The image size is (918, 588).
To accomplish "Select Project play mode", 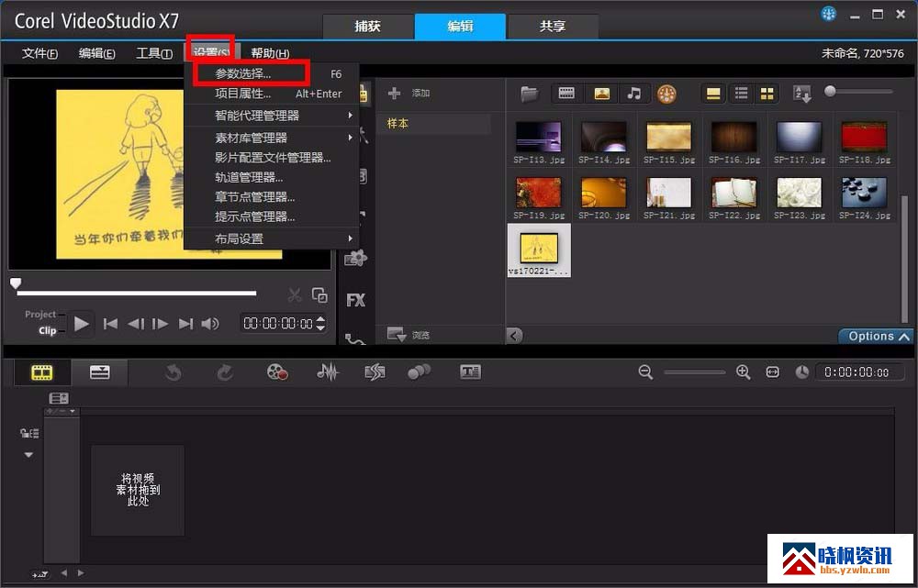I will [x=40, y=315].
